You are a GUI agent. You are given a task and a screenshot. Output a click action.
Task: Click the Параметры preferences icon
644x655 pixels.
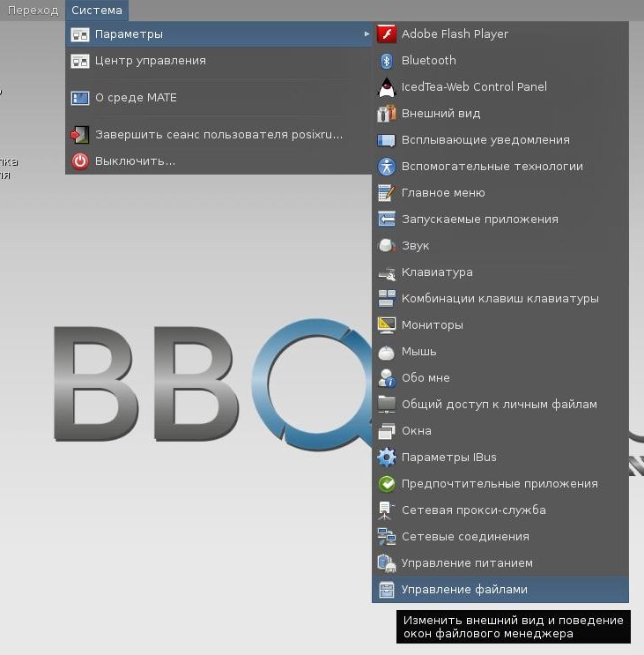click(80, 34)
